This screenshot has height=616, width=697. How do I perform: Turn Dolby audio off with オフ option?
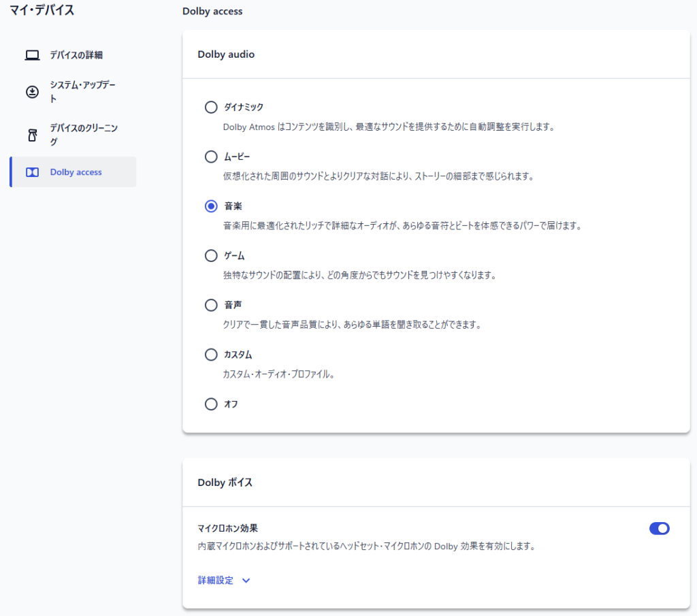(x=211, y=404)
